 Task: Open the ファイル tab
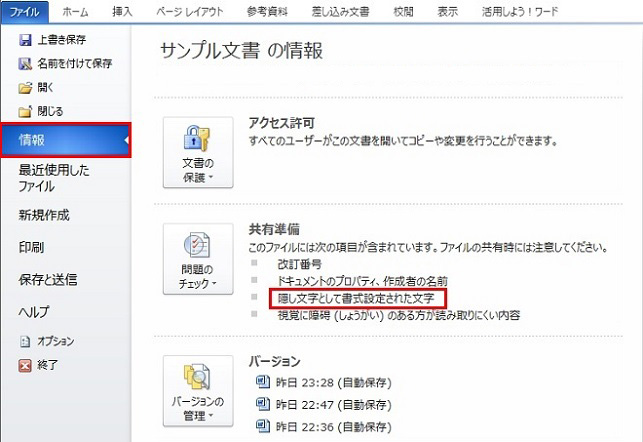tap(24, 11)
